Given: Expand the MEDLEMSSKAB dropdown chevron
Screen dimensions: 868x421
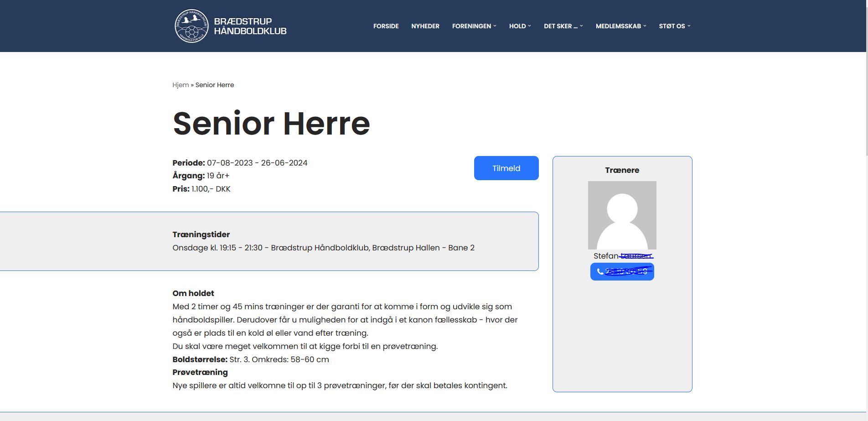Looking at the screenshot, I should [645, 26].
